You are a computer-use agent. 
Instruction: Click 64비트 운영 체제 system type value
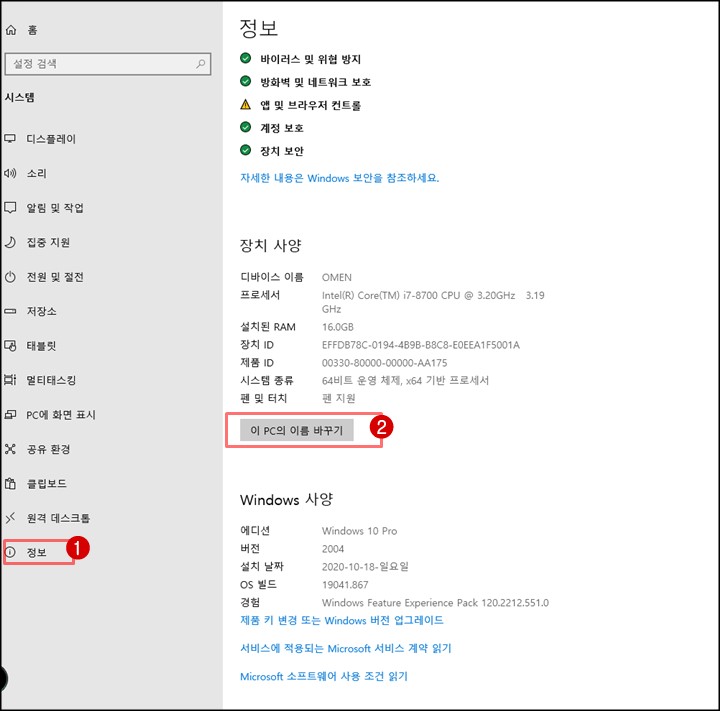pyautogui.click(x=405, y=380)
